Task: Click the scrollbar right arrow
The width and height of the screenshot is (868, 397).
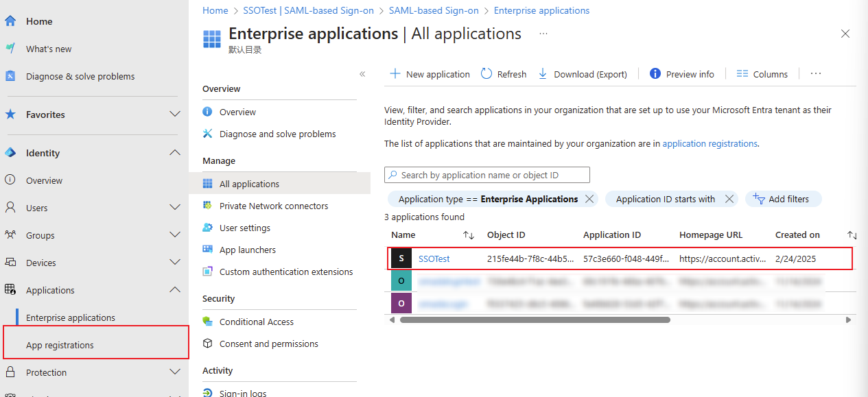Action: tap(848, 320)
